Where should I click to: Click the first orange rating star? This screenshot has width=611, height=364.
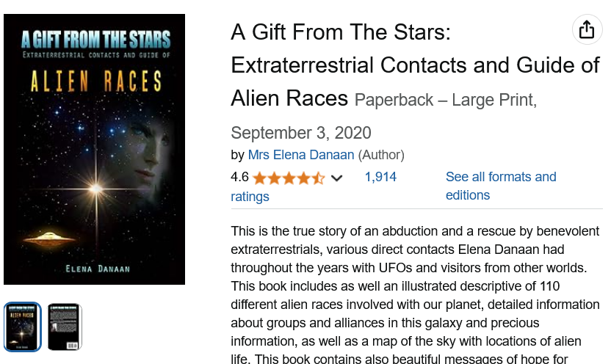click(x=259, y=178)
